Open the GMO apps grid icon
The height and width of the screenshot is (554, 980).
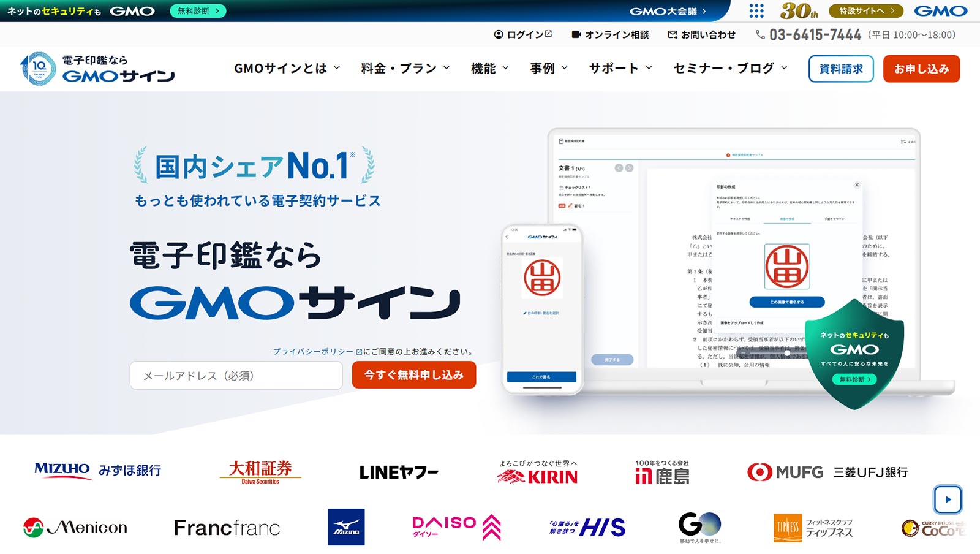[x=757, y=10]
